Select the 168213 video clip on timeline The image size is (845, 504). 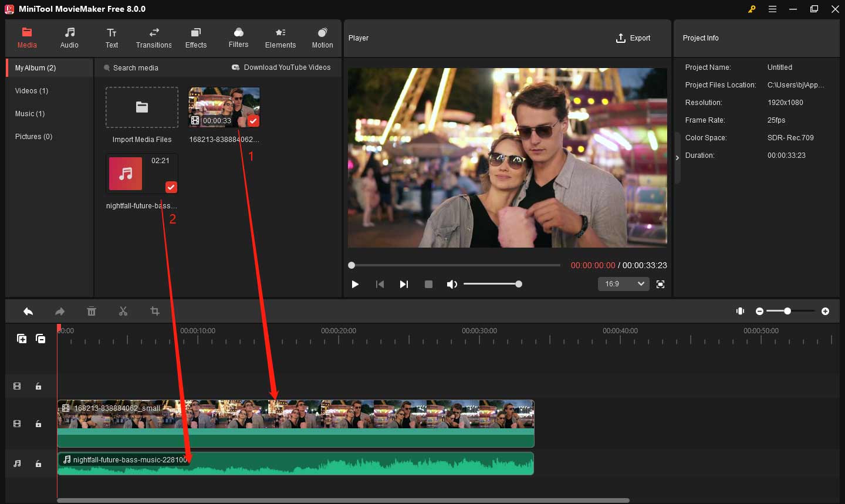point(296,424)
